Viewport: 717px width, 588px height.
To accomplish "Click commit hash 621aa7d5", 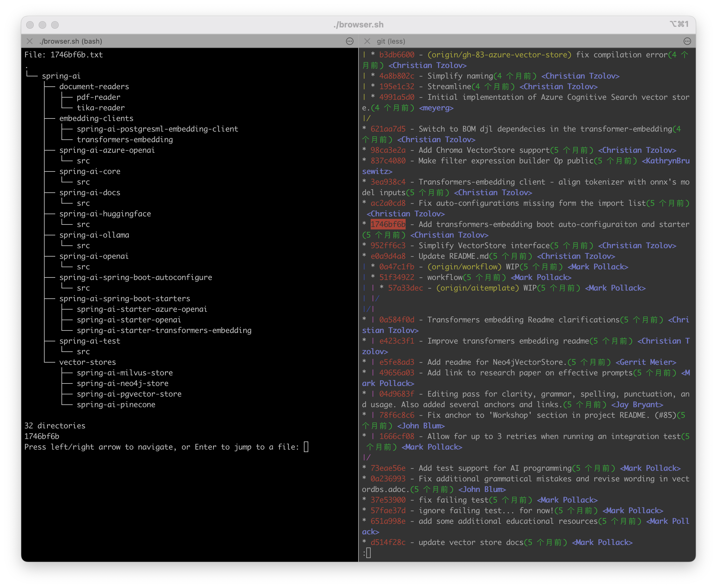I will click(388, 129).
